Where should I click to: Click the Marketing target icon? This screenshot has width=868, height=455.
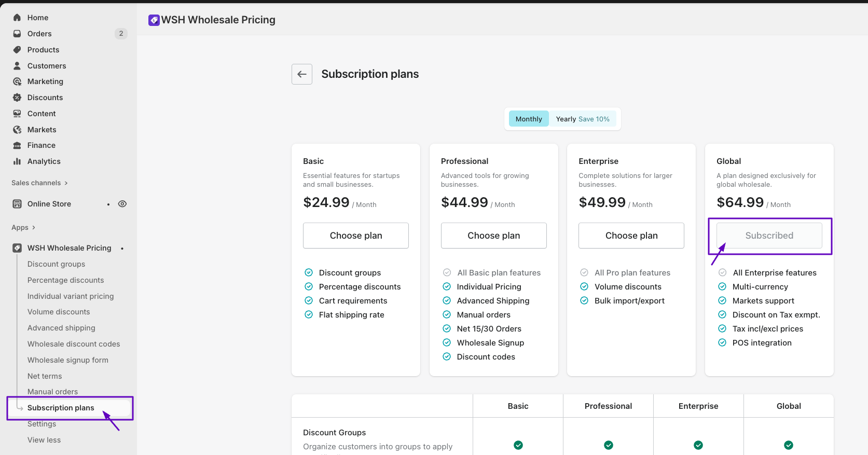point(17,81)
